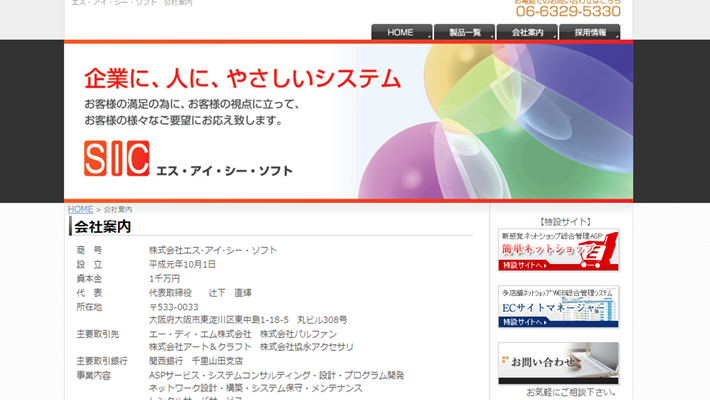The height and width of the screenshot is (400, 710).
Task: Select representative text 代表取締役 辻下 直輝
Action: pos(200,293)
